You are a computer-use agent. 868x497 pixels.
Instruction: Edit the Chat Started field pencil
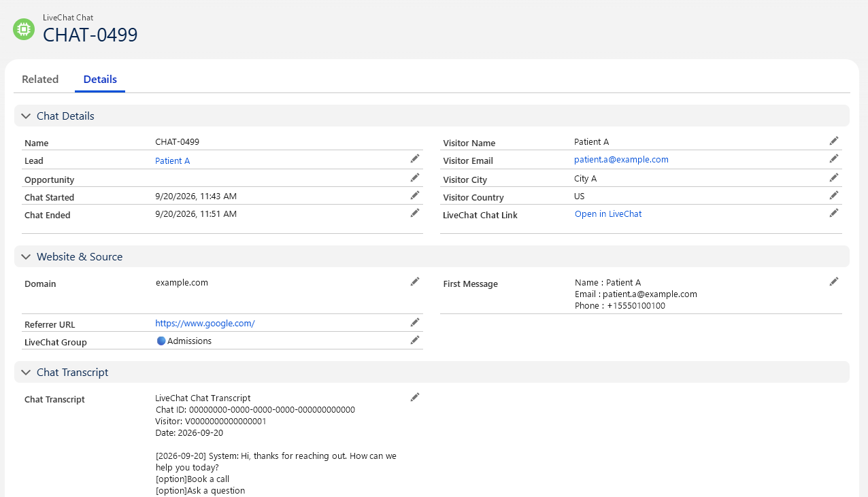[415, 195]
